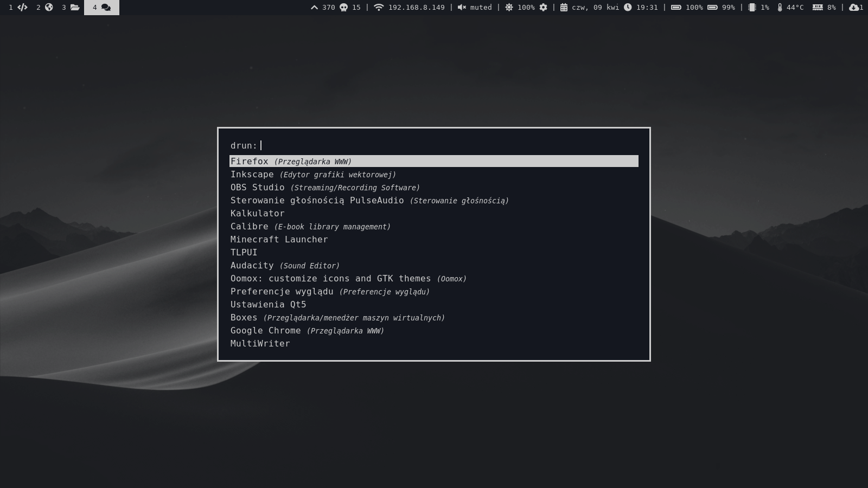Click the second battery icon showing 99%
The image size is (868, 488).
(x=712, y=8)
